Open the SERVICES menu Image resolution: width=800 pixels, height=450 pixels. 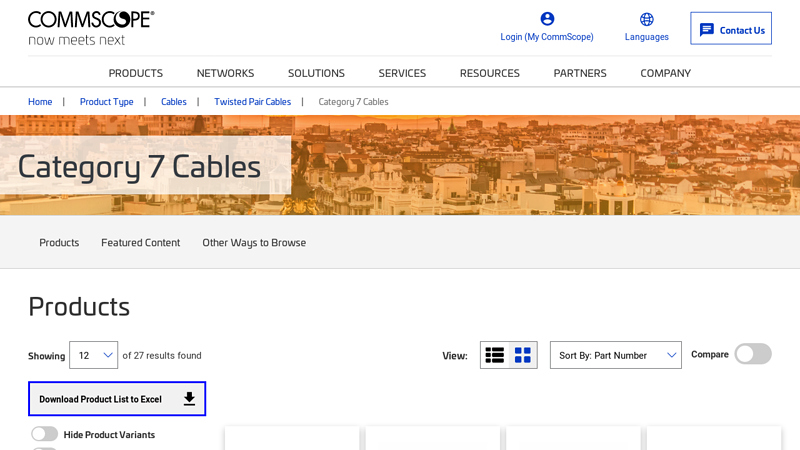tap(402, 73)
